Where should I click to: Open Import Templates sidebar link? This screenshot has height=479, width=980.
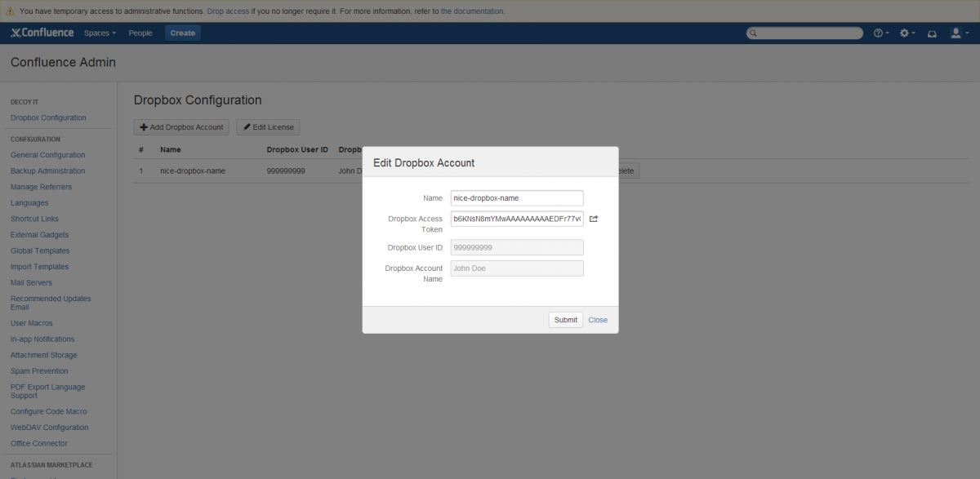coord(39,267)
